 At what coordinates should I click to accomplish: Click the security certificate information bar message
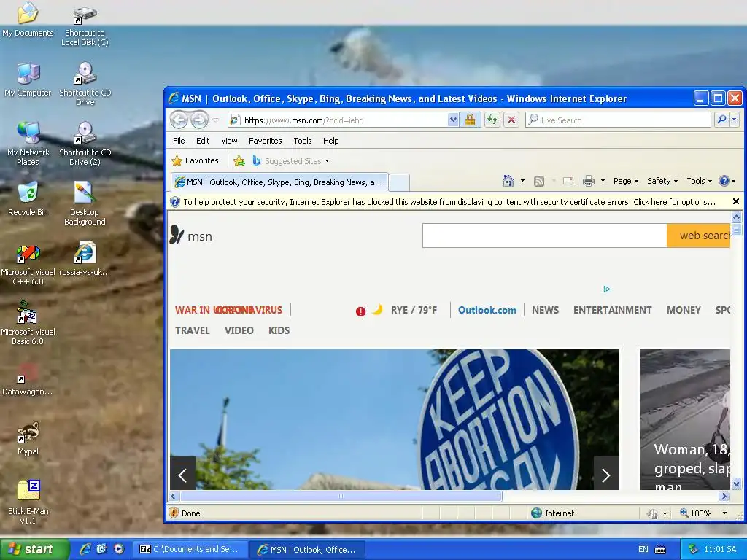(x=449, y=202)
